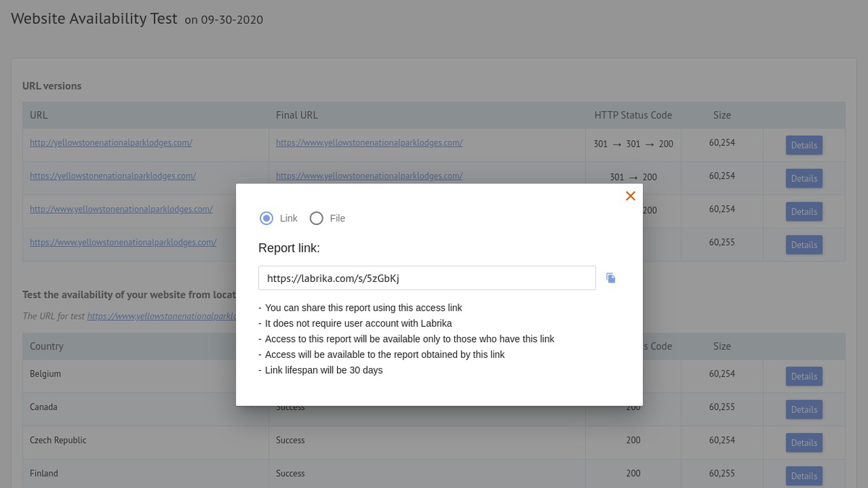Open http://yellowstonenationalparklodges.com/ link
The image size is (868, 488).
tap(110, 142)
